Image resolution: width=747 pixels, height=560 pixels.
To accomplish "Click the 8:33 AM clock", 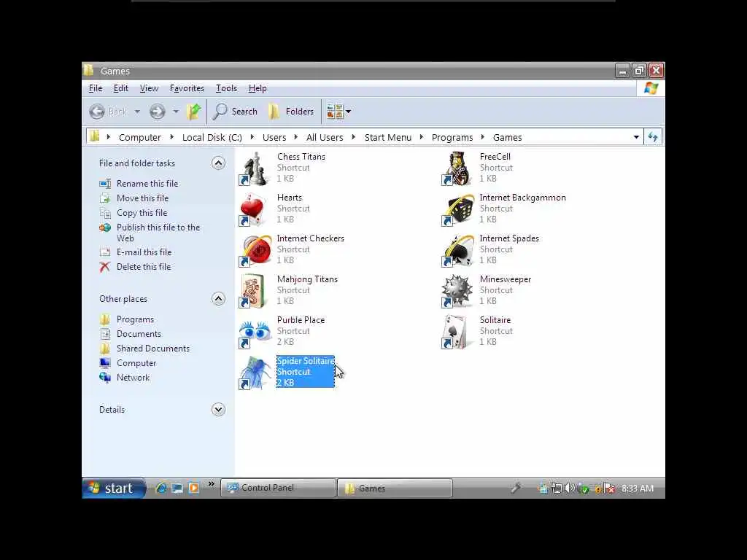I will pyautogui.click(x=638, y=489).
